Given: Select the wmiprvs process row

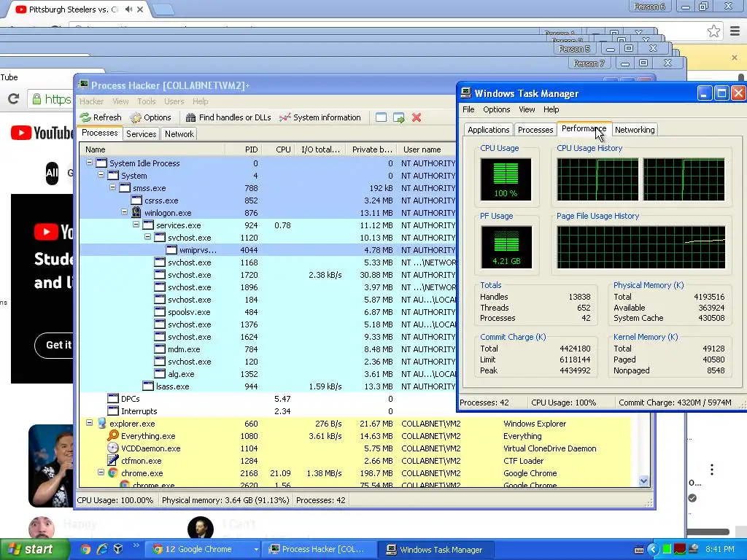Looking at the screenshot, I should coord(268,250).
